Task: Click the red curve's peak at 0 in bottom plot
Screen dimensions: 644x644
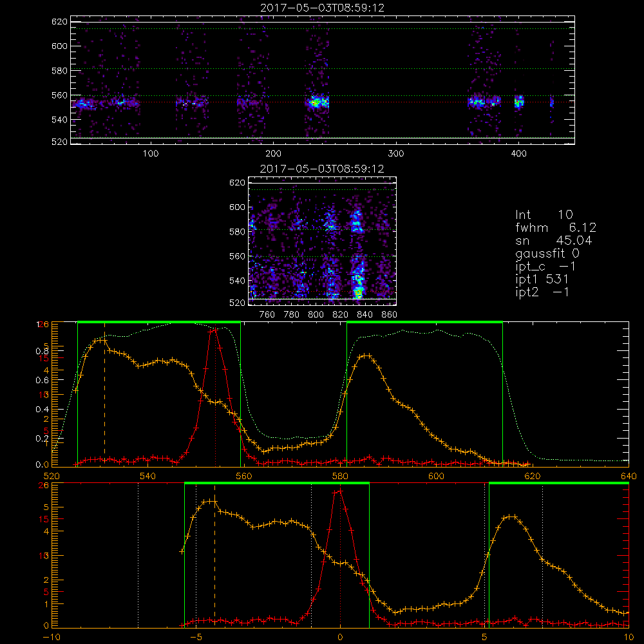Action: [339, 491]
